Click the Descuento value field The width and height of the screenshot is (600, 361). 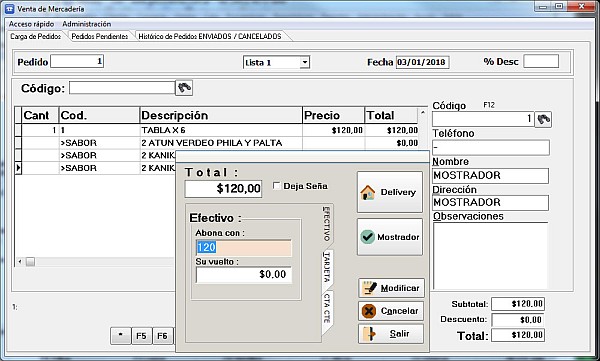click(518, 320)
